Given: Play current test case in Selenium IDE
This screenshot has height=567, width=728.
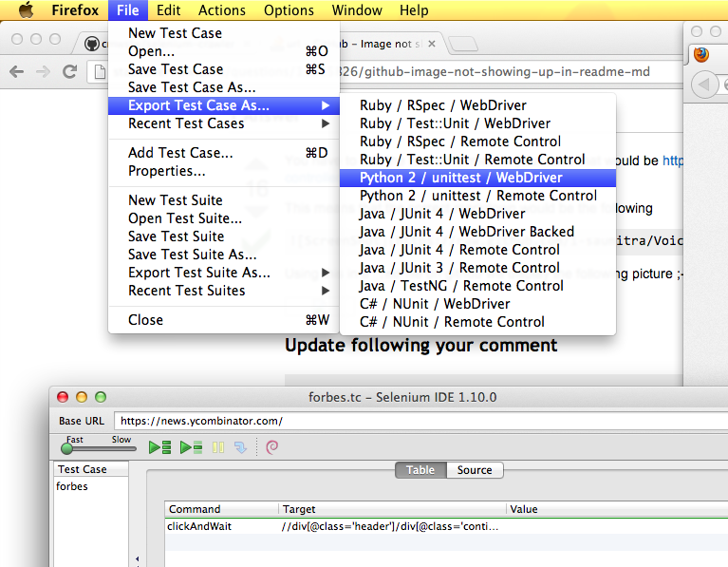Looking at the screenshot, I should coord(191,447).
